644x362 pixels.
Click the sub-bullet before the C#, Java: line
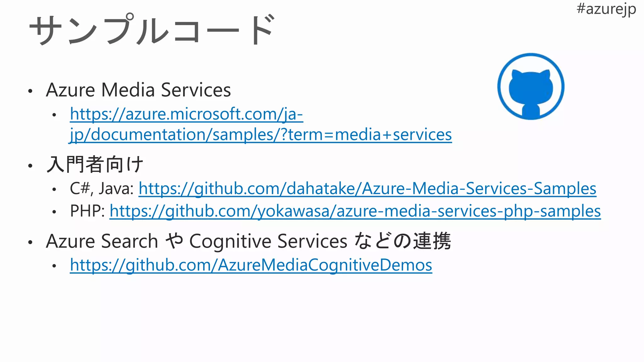tap(54, 189)
